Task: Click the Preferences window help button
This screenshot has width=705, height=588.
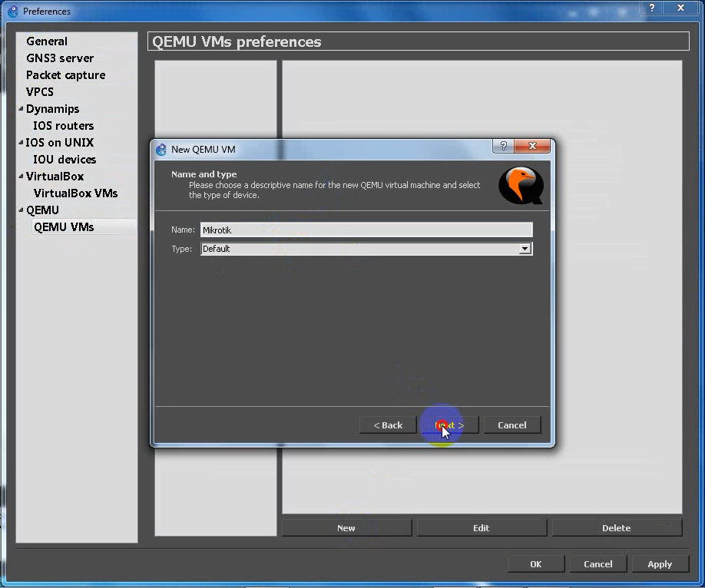Action: 651,7
